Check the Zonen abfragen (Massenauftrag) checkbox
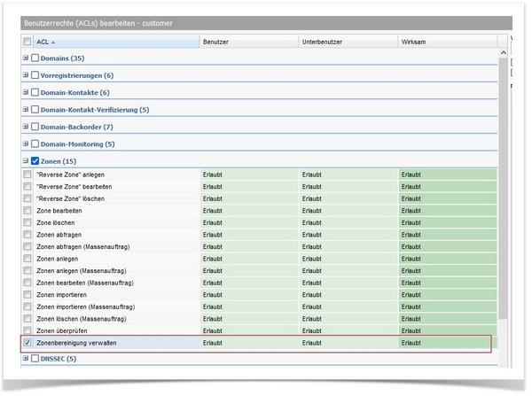Image resolution: width=532 pixels, height=396 pixels. [27, 246]
